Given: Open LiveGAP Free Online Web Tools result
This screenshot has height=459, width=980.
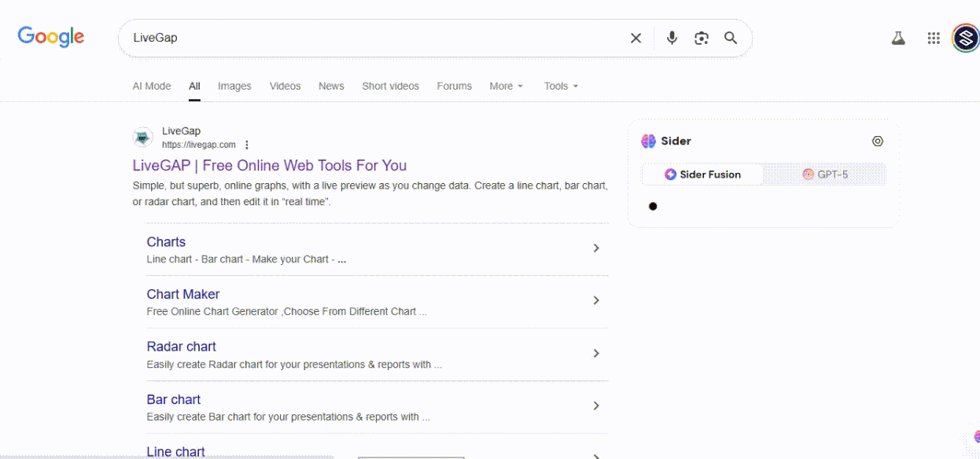Looking at the screenshot, I should pyautogui.click(x=270, y=166).
